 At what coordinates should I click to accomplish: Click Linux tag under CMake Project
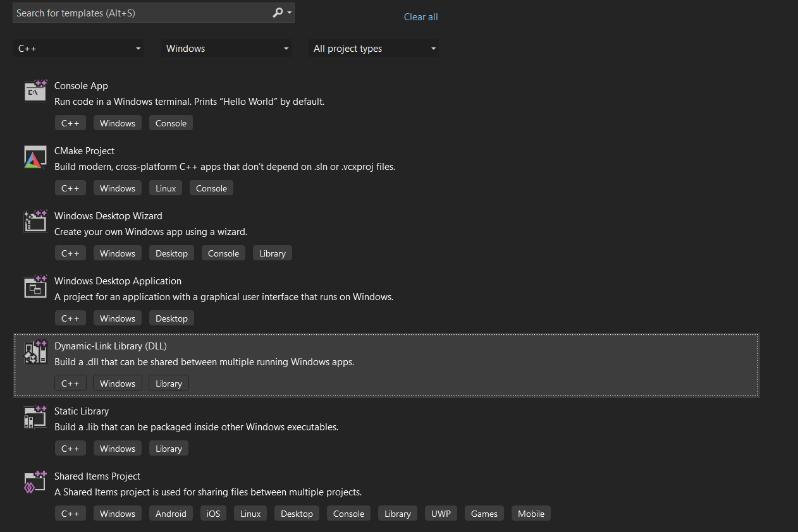click(166, 188)
